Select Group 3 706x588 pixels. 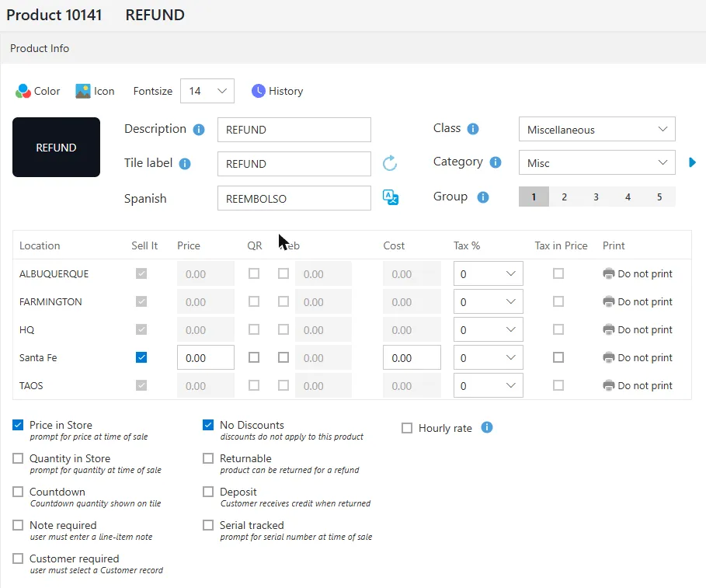(596, 197)
